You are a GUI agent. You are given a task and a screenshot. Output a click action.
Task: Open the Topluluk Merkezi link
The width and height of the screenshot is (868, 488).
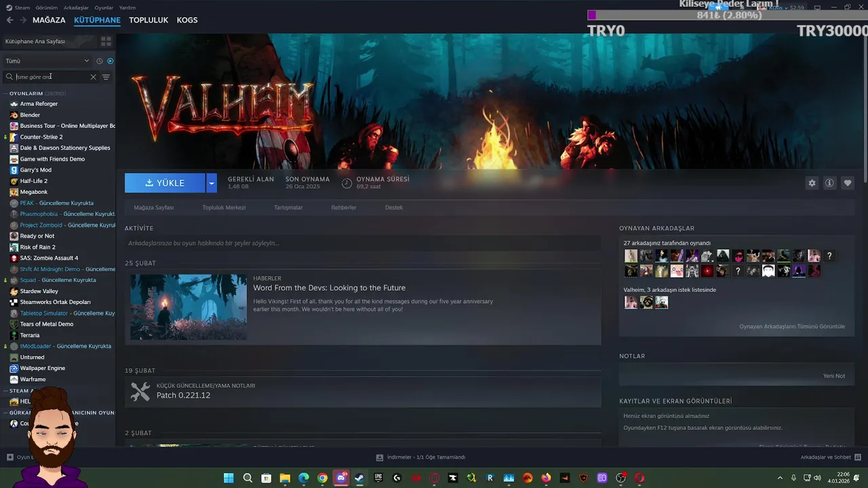(224, 207)
